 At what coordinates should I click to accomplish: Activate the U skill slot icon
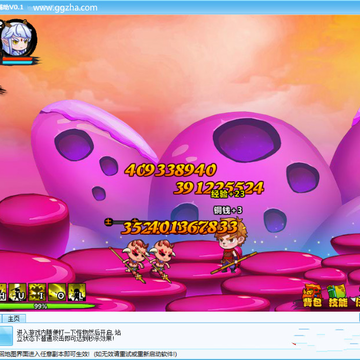coord(18,292)
